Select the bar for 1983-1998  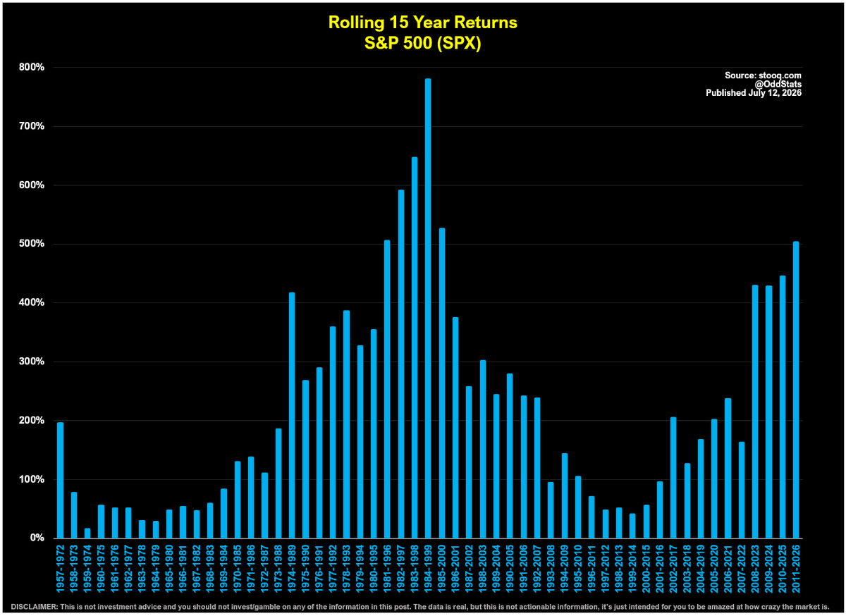pyautogui.click(x=415, y=347)
